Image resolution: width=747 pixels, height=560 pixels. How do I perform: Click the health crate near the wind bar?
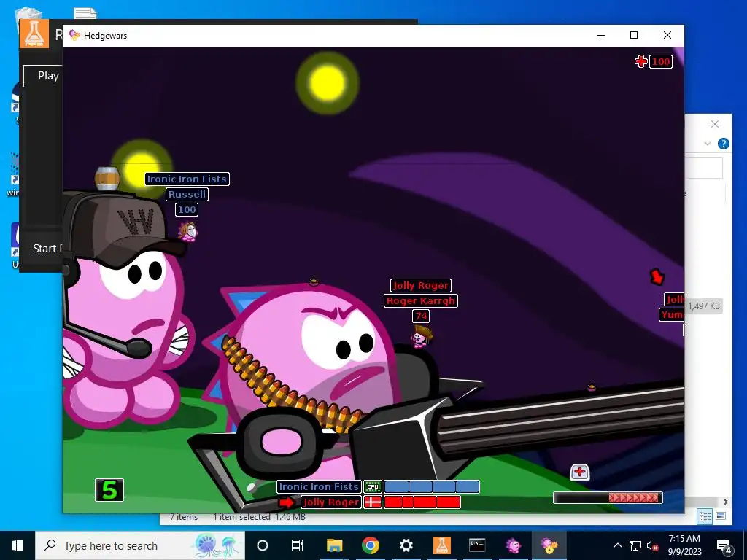coord(579,472)
